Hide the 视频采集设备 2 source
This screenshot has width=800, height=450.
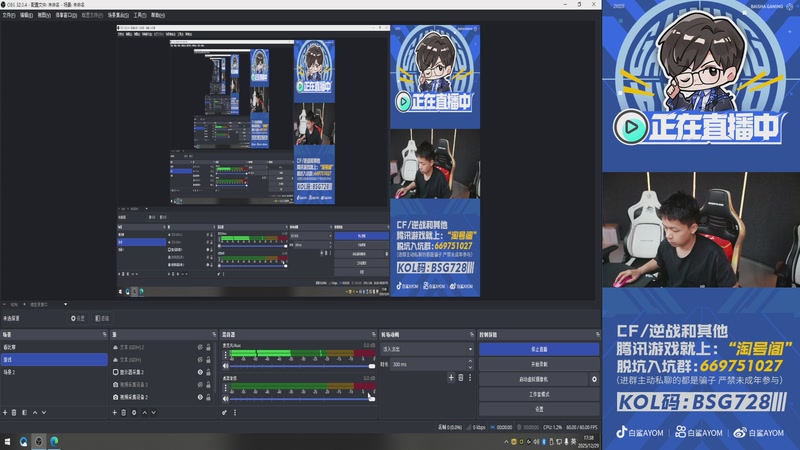coord(200,397)
